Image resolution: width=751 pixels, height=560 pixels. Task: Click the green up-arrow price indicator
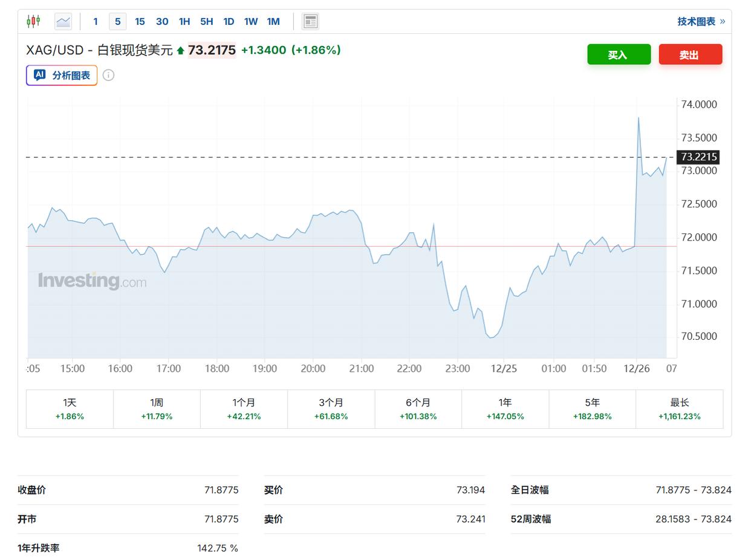tap(180, 51)
